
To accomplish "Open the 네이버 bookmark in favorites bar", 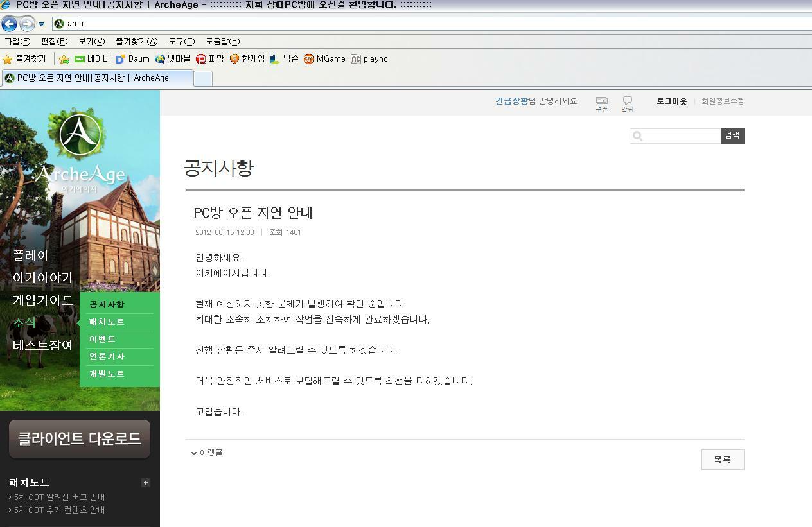I will click(92, 59).
